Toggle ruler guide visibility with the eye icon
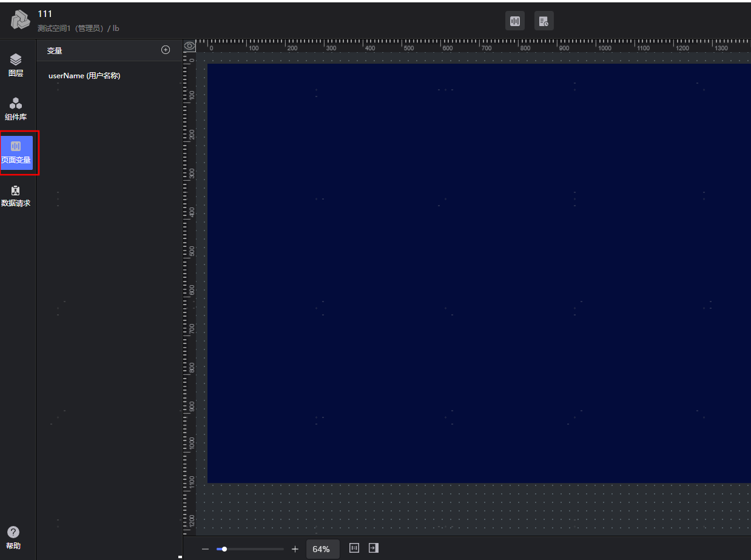This screenshot has width=751, height=560. 189,46
